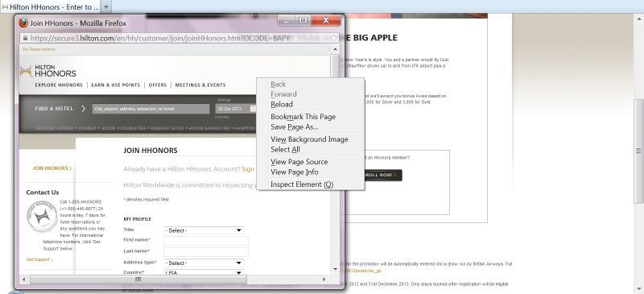Click the HHonors seal icon under Contact Us
644x294 pixels.
pyautogui.click(x=42, y=217)
